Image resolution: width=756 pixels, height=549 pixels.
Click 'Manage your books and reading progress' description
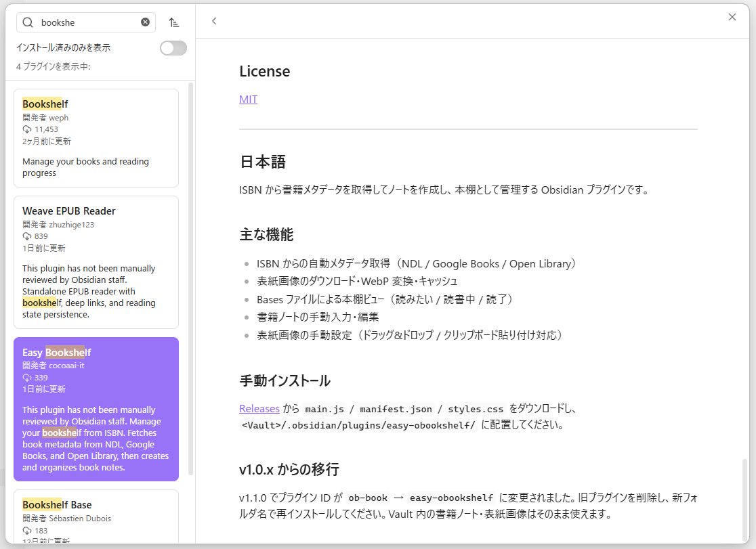[x=85, y=167]
